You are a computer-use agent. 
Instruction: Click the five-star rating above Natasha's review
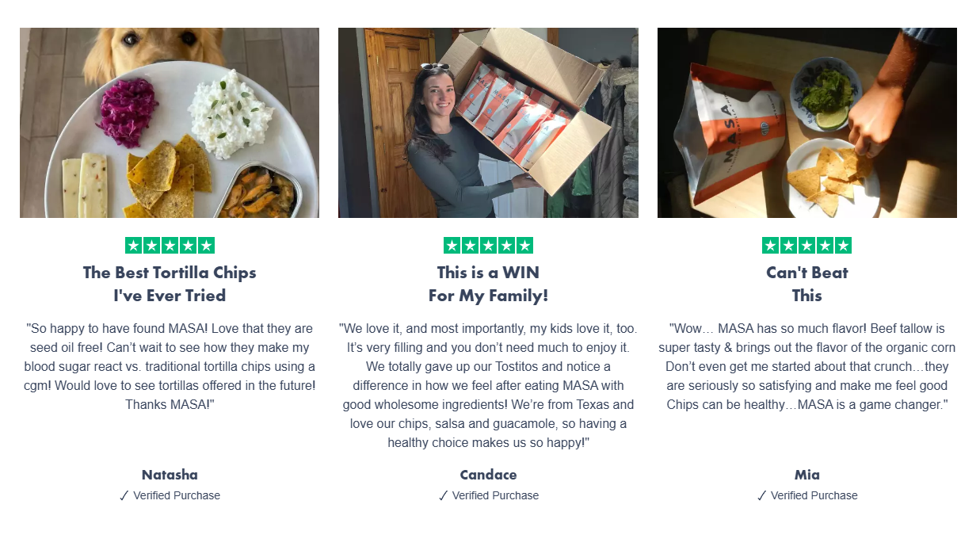170,246
